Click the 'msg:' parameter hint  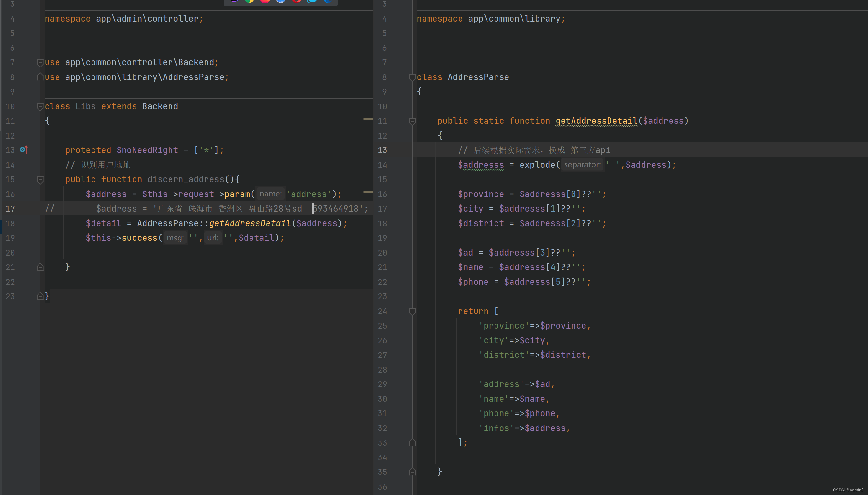175,238
